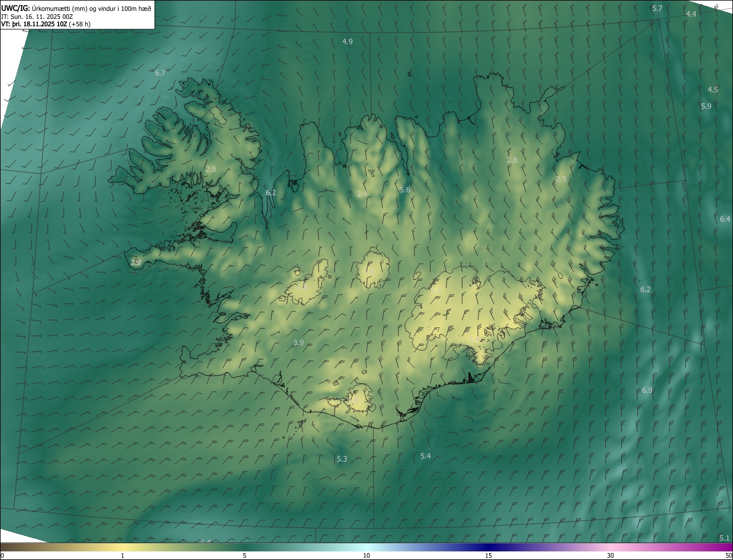This screenshot has height=560, width=733.
Task: Select the 5.6 value in north Iceland
Action: click(405, 190)
